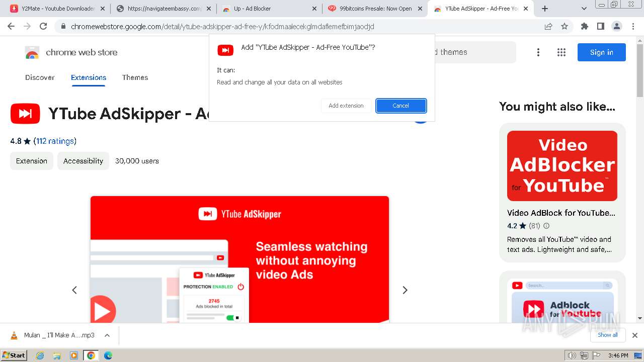Click the rating info icon beside (81)
644x362 pixels.
[546, 226]
